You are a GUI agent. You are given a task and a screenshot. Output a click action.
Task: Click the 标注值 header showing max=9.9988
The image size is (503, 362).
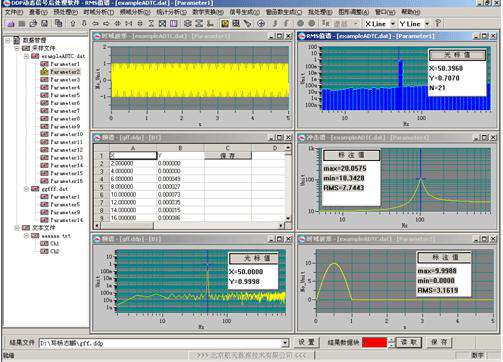point(445,257)
